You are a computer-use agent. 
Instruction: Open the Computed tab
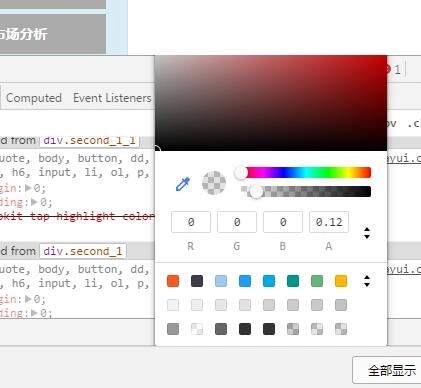(x=34, y=98)
